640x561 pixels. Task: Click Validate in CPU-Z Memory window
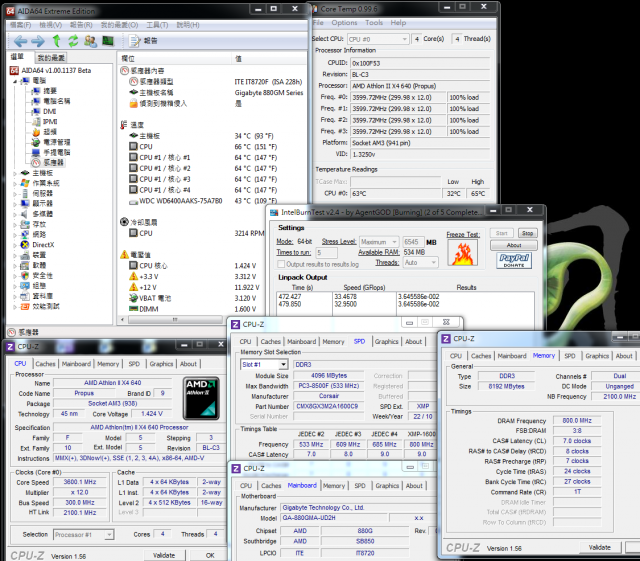[x=600, y=548]
